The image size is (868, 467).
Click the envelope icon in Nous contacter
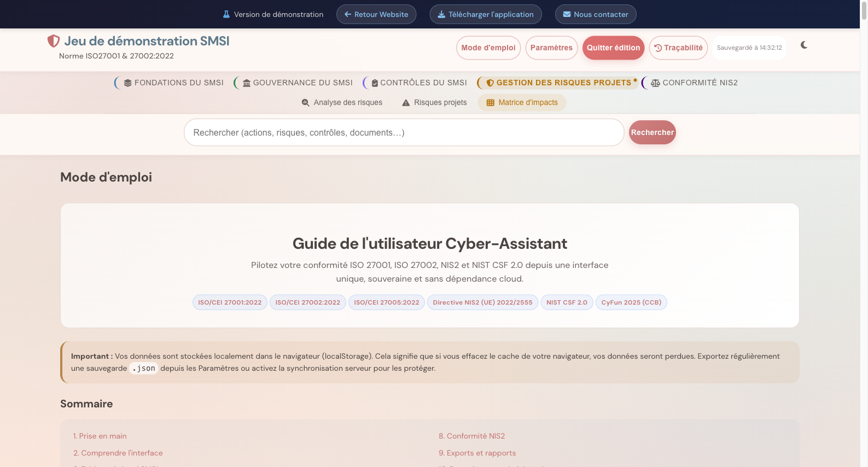click(567, 14)
